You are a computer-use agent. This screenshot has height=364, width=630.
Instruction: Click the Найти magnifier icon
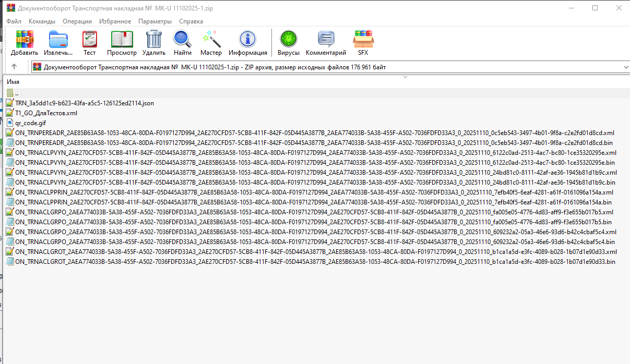tap(183, 39)
